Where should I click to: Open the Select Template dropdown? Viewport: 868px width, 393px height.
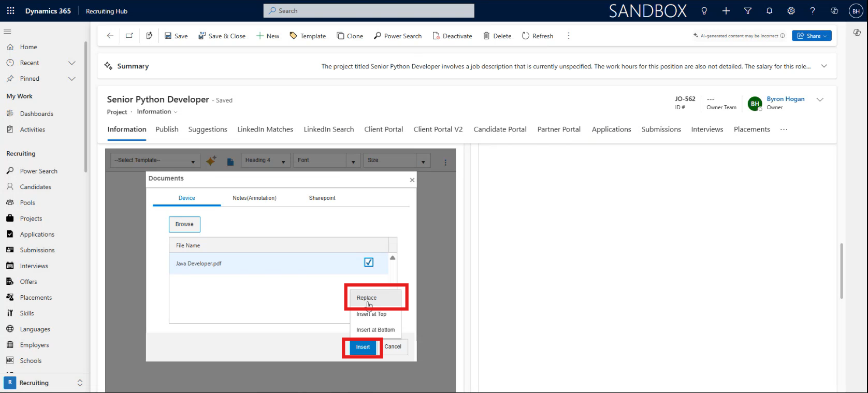point(155,161)
